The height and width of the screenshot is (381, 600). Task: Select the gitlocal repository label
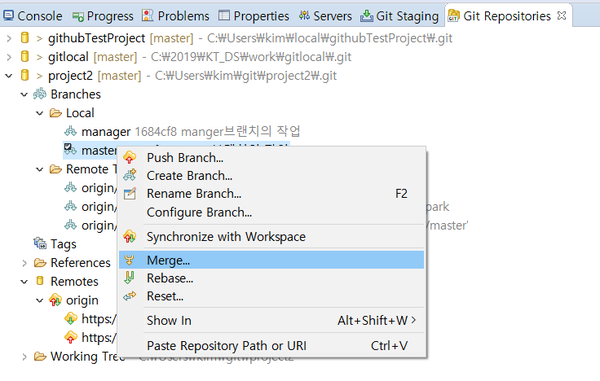pyautogui.click(x=68, y=57)
